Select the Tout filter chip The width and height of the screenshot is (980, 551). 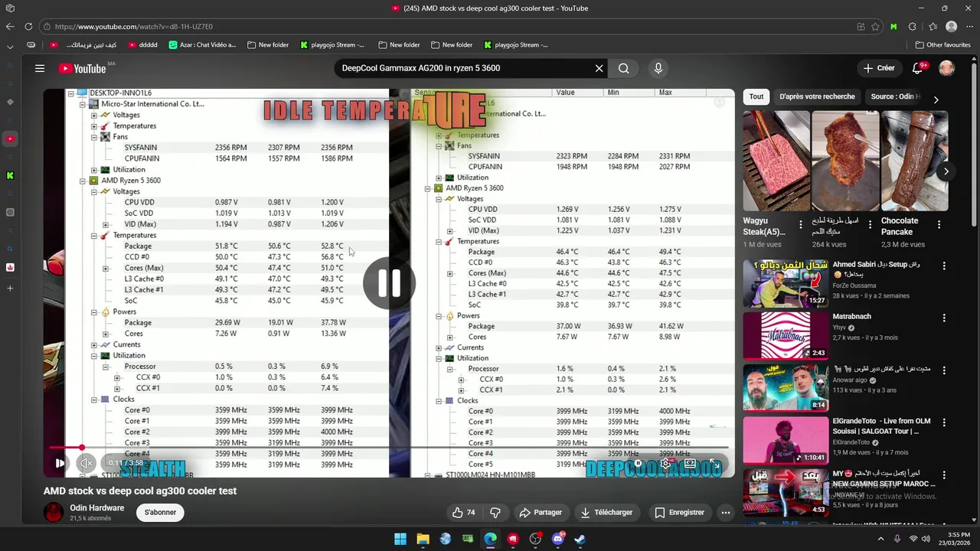click(756, 96)
